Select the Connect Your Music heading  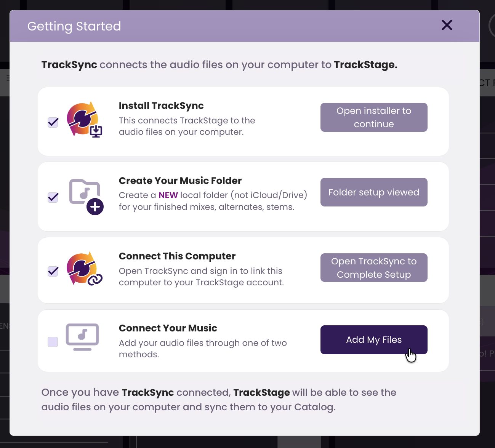(168, 328)
